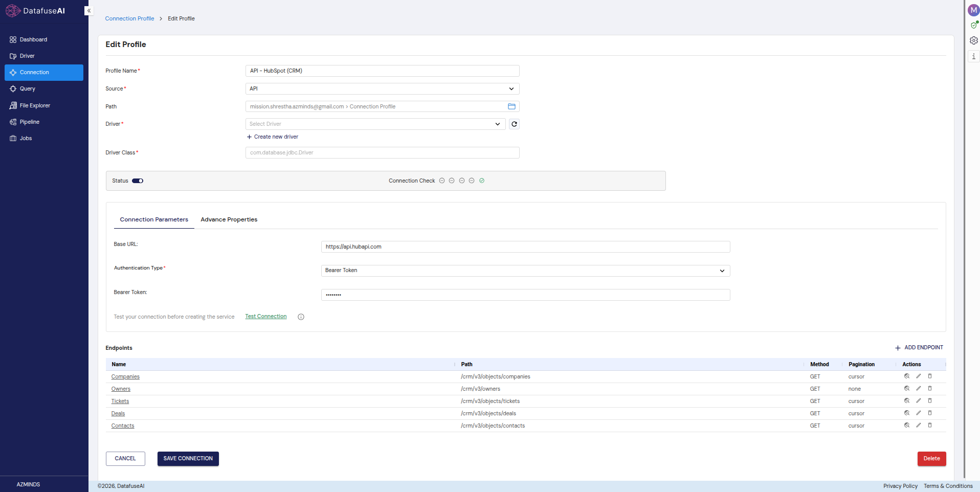Open File Explorer in sidebar
Viewport: 980px width, 492px height.
click(44, 105)
